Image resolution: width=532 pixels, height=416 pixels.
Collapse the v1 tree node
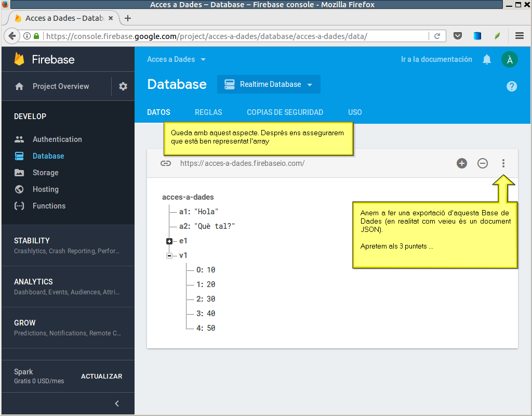tap(169, 256)
